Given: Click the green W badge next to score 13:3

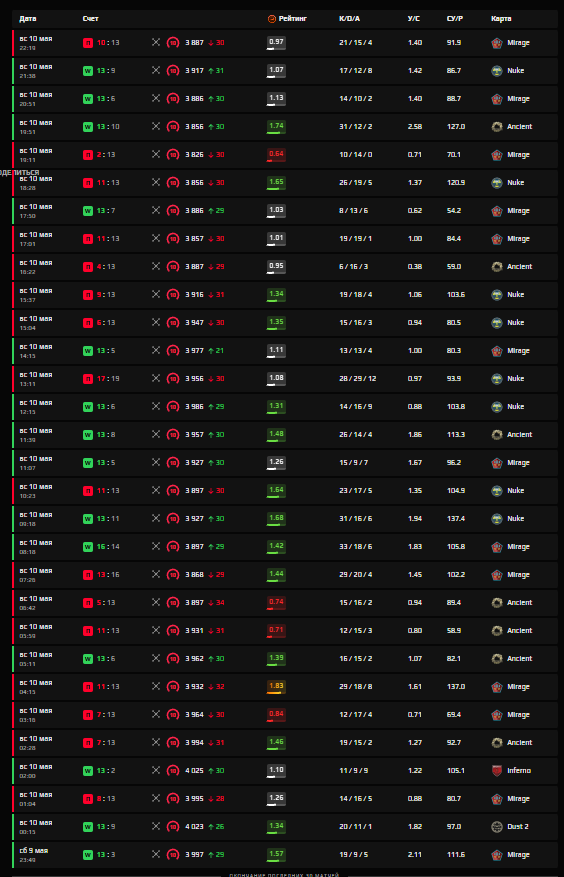Looking at the screenshot, I should click(88, 855).
